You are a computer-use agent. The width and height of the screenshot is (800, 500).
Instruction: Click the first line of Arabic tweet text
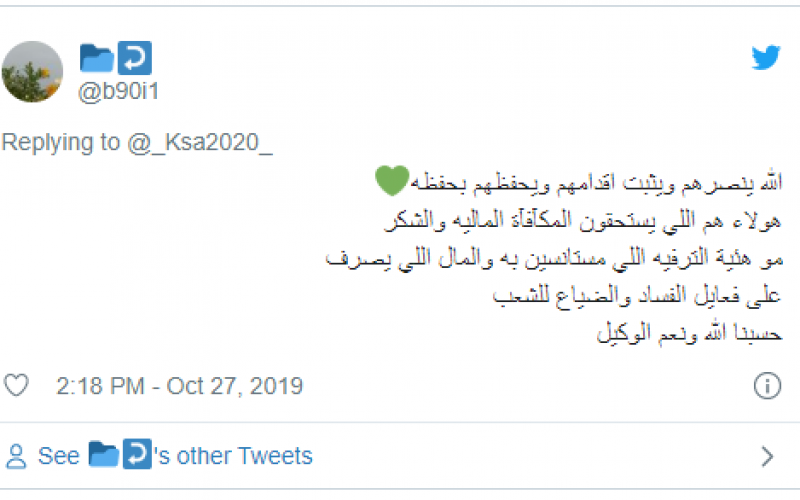tap(579, 183)
